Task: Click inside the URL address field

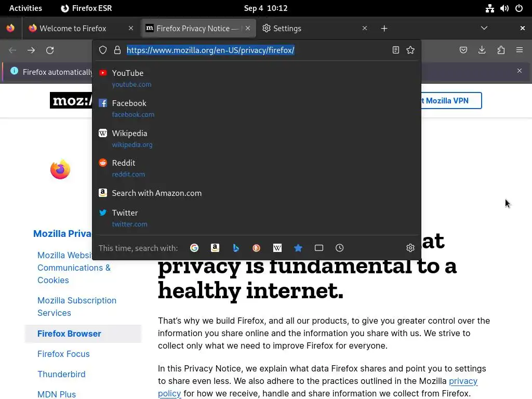Action: click(258, 50)
